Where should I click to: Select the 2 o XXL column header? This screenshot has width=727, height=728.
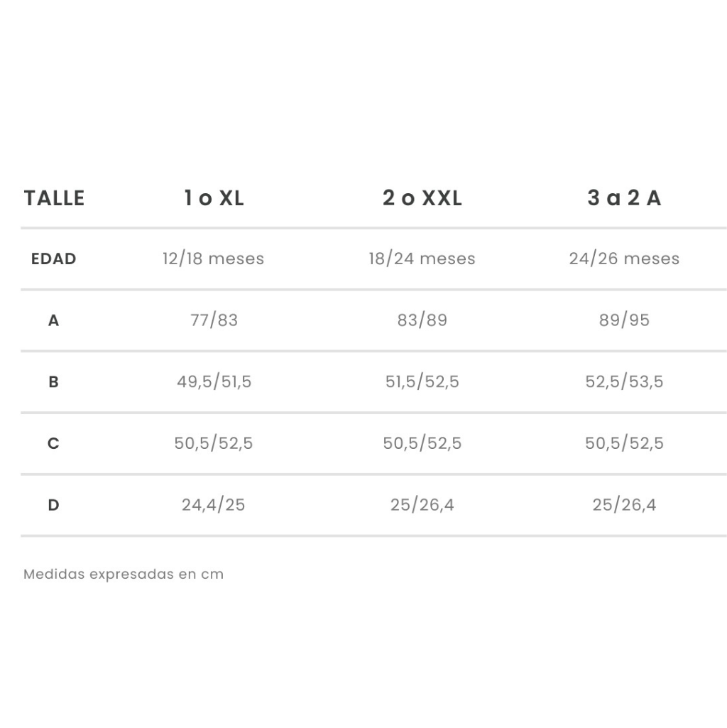(422, 198)
